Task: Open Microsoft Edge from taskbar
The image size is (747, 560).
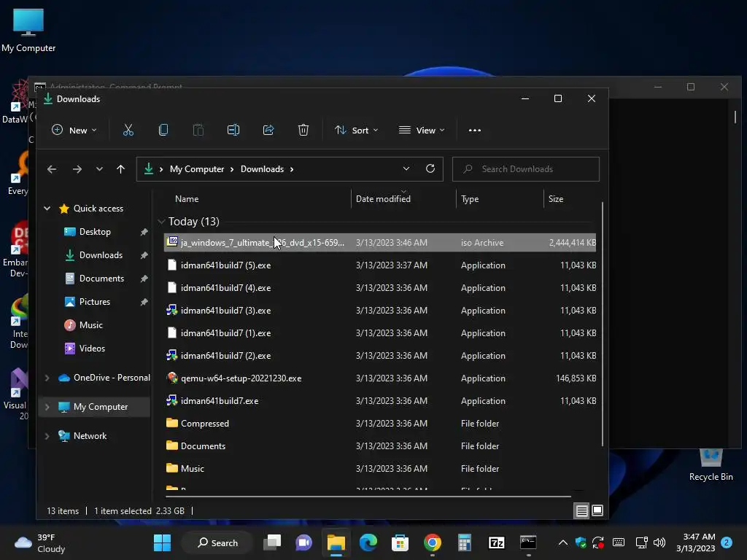Action: click(368, 542)
